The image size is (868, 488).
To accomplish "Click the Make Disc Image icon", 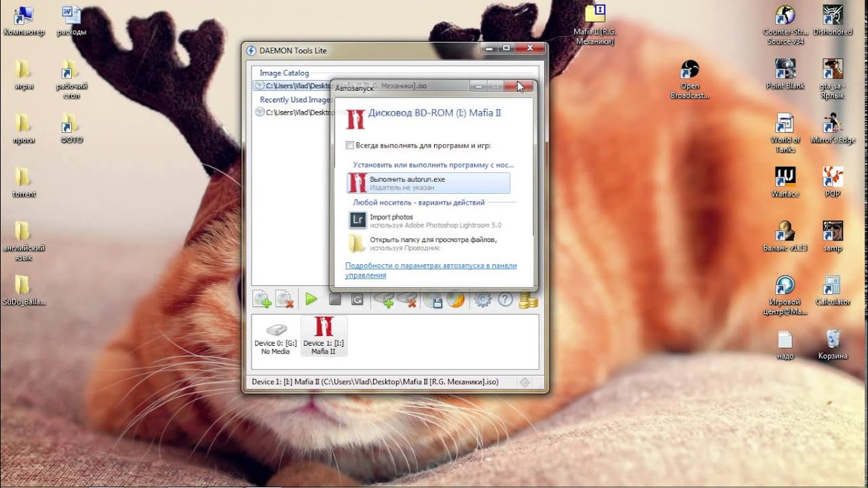I will (433, 300).
